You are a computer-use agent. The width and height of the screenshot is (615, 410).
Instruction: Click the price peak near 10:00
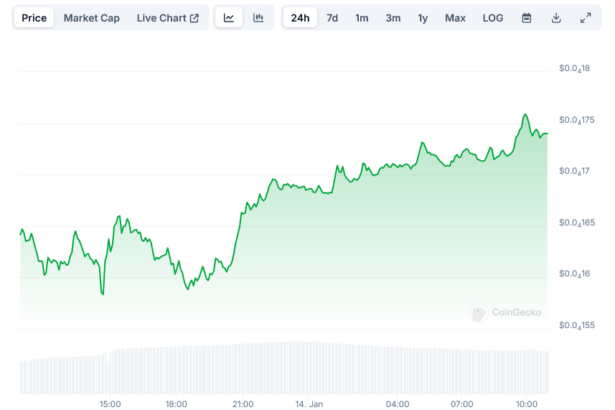click(525, 116)
